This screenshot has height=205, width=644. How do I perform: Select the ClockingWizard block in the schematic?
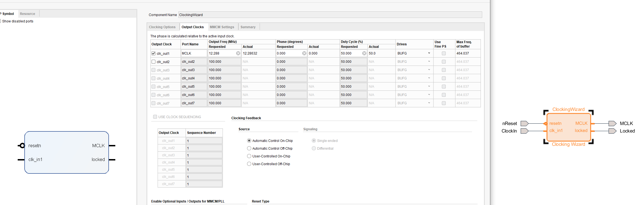point(569,127)
